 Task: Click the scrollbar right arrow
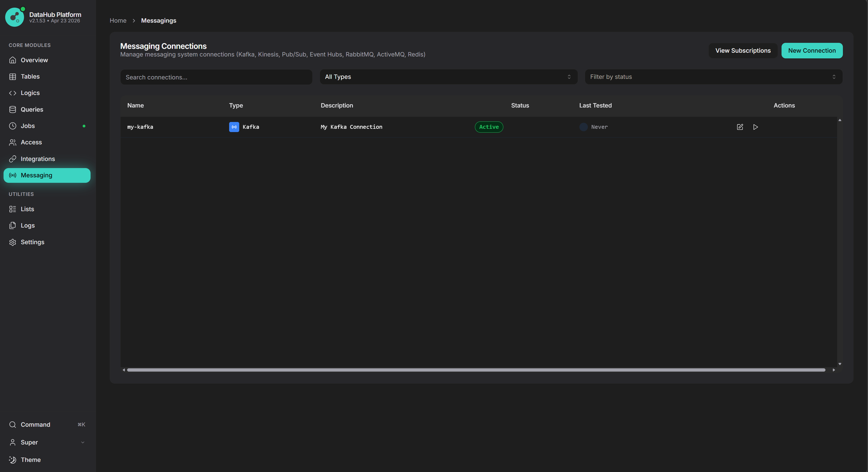pyautogui.click(x=834, y=370)
